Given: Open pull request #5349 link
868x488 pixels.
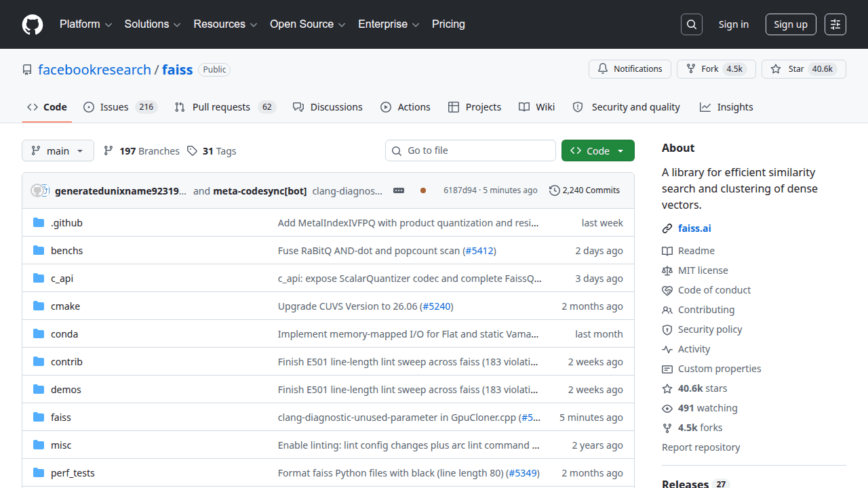Looking at the screenshot, I should click(523, 473).
